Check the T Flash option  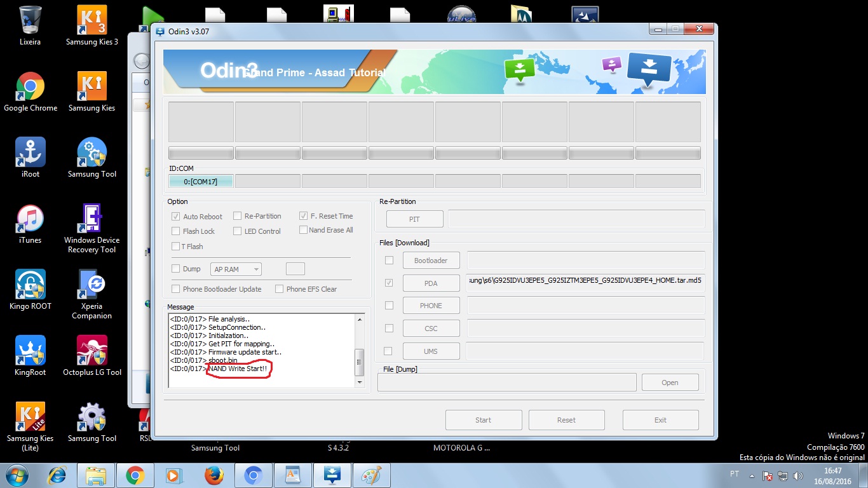[176, 247]
